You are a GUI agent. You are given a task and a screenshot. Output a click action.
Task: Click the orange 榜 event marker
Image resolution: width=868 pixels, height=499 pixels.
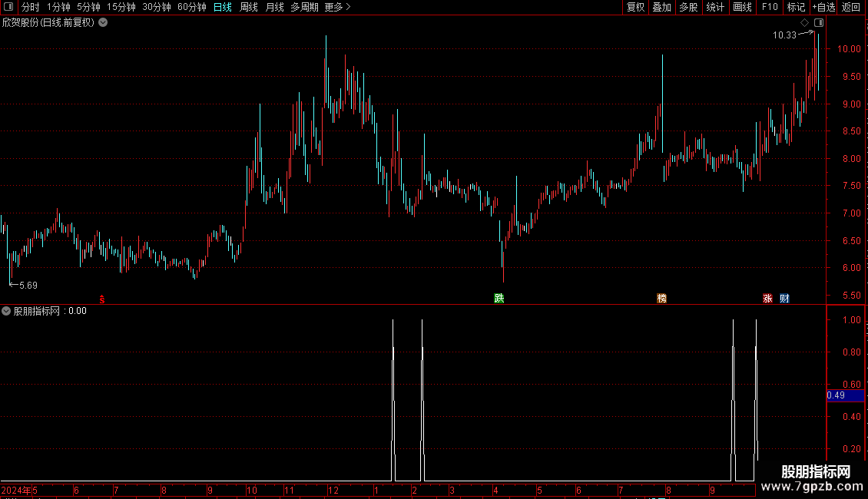coord(661,299)
